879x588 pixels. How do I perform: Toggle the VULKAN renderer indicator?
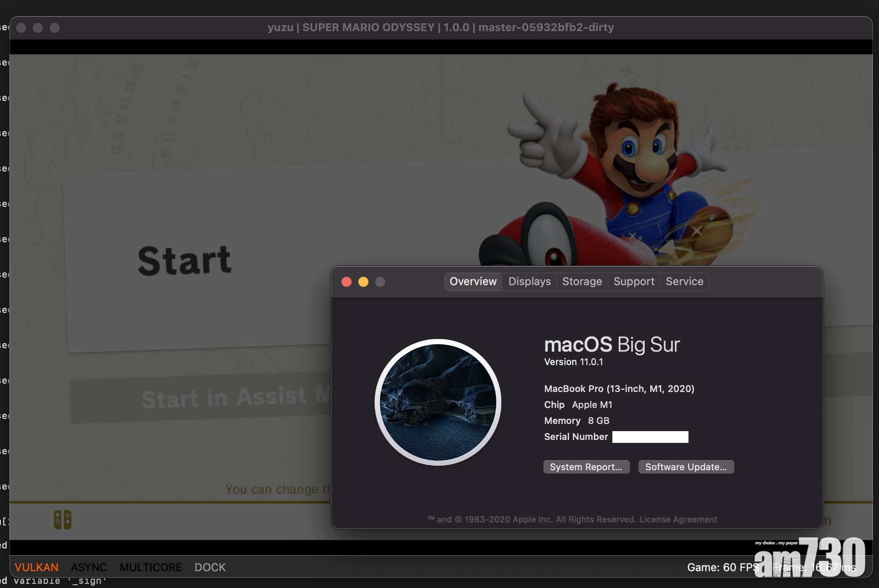[x=37, y=567]
